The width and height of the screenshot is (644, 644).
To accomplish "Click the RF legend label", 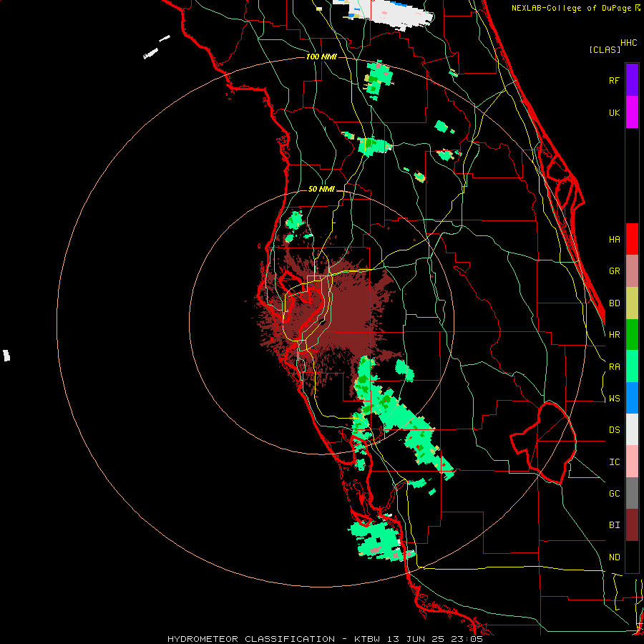I will click(614, 80).
